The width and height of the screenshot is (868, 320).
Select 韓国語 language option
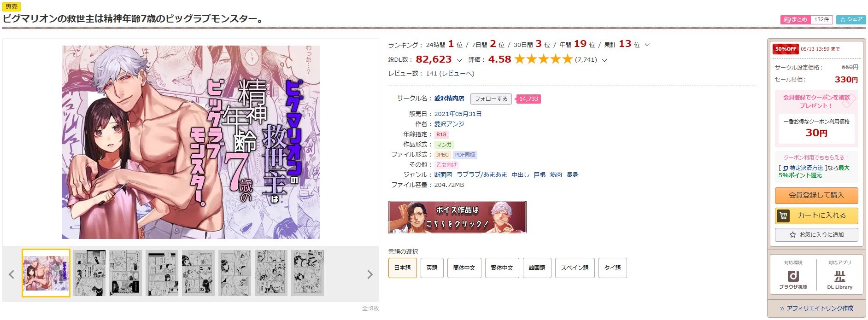click(x=537, y=268)
